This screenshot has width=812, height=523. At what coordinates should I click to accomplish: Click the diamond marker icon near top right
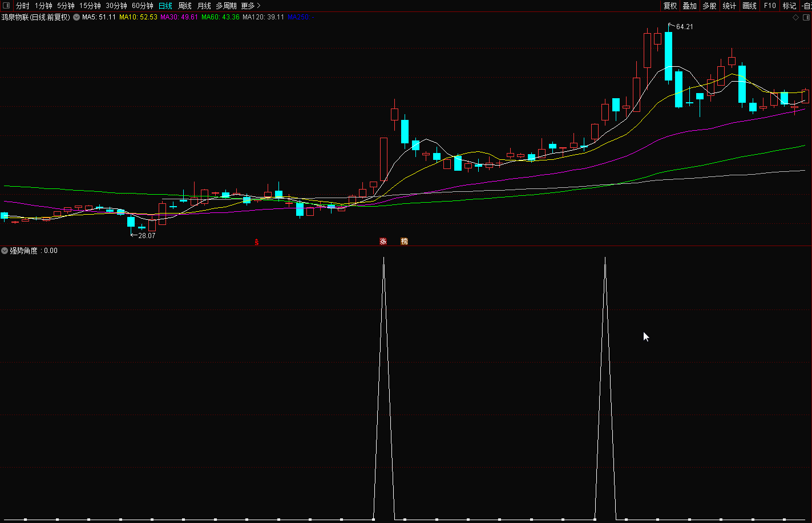coord(796,17)
